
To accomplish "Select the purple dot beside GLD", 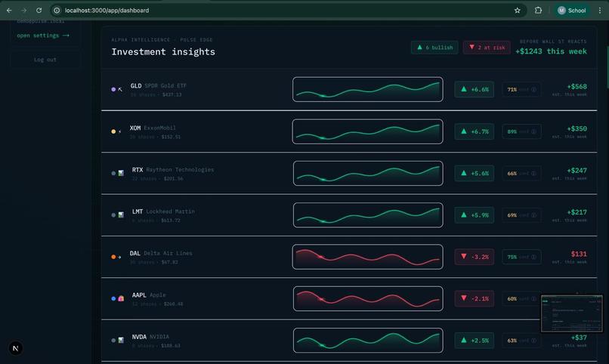I will (x=113, y=89).
